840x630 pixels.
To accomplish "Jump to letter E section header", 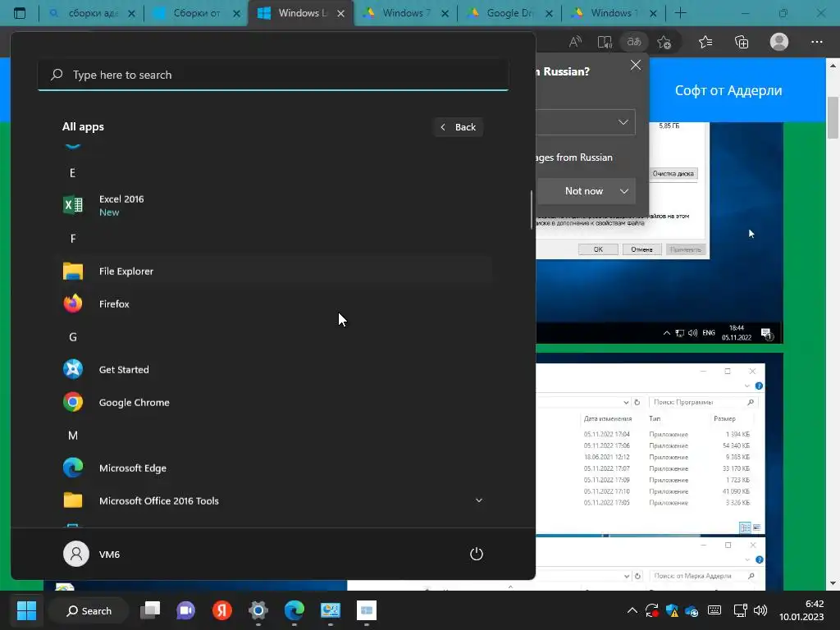I will pos(72,173).
